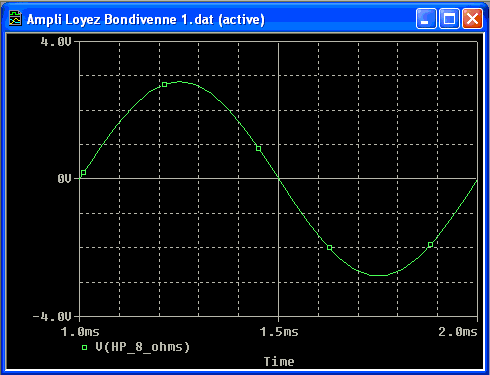
Task: Click the trace marker near the positive peak
Action: point(164,85)
